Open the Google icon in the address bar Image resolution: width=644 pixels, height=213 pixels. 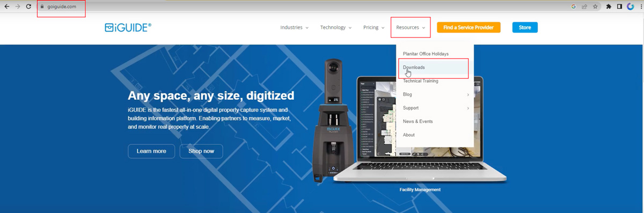[x=574, y=7]
